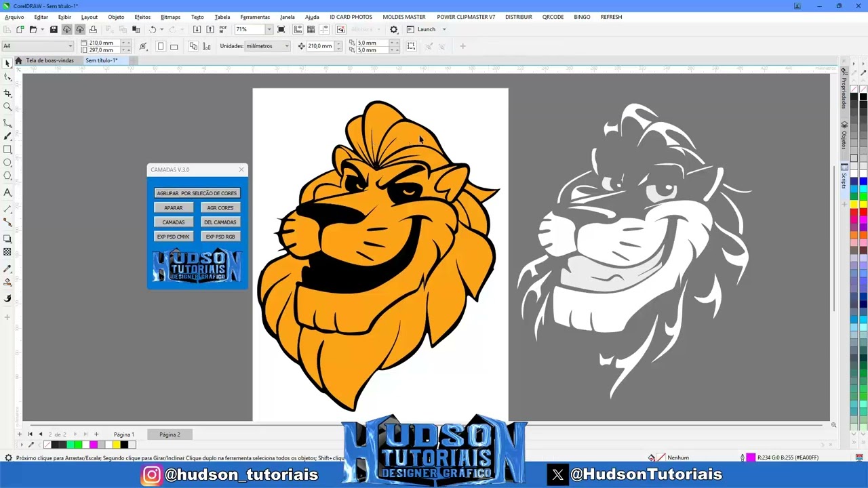868x488 pixels.
Task: Expand the Open file dropdown arrow
Action: click(x=42, y=29)
